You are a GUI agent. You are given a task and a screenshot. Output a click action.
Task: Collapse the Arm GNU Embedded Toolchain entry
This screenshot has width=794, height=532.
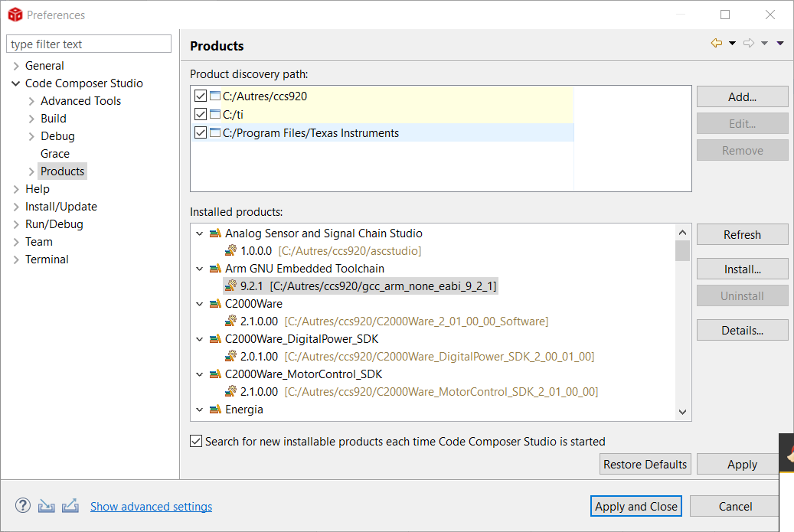point(200,269)
